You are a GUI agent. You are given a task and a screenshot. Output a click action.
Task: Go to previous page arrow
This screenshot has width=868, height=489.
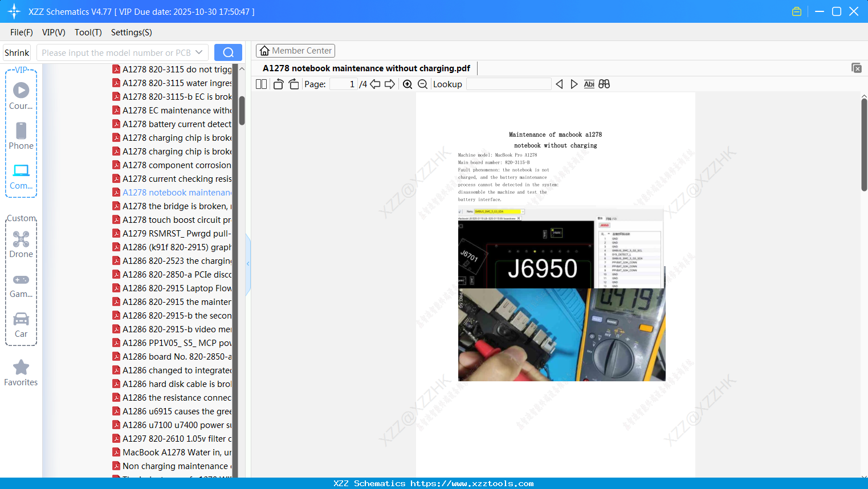tap(375, 84)
